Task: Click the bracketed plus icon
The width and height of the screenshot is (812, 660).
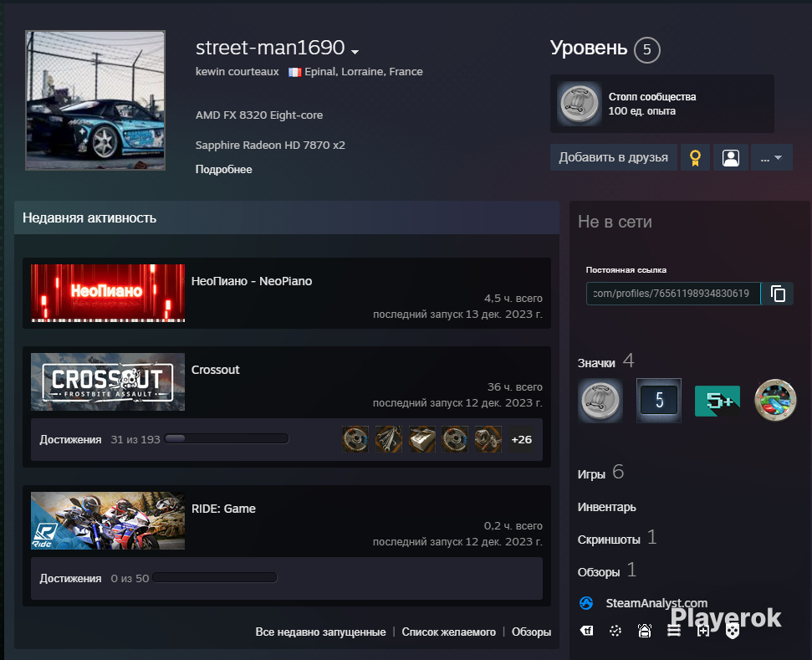Action: coord(702,631)
